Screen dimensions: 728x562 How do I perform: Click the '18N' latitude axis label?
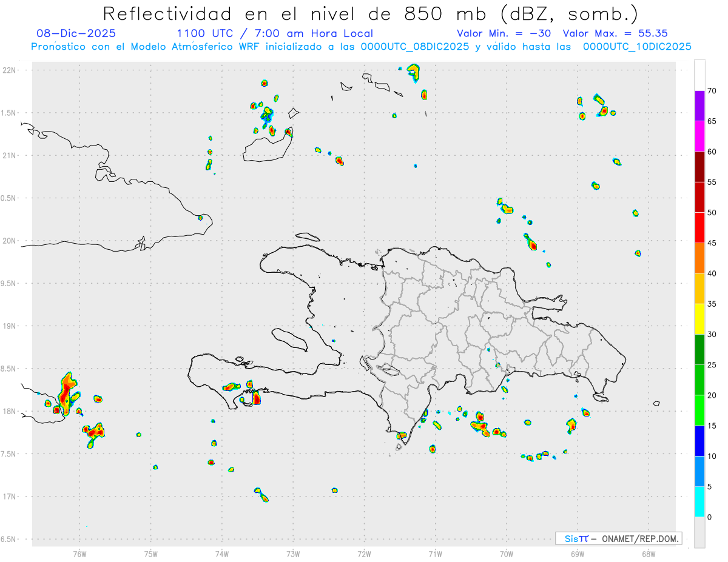click(x=9, y=411)
